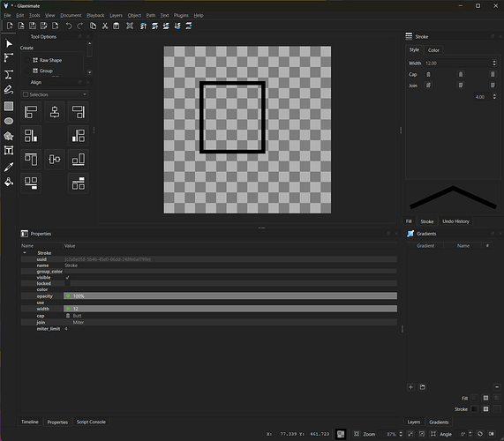Pick the Eyedropper color tool

pyautogui.click(x=9, y=167)
